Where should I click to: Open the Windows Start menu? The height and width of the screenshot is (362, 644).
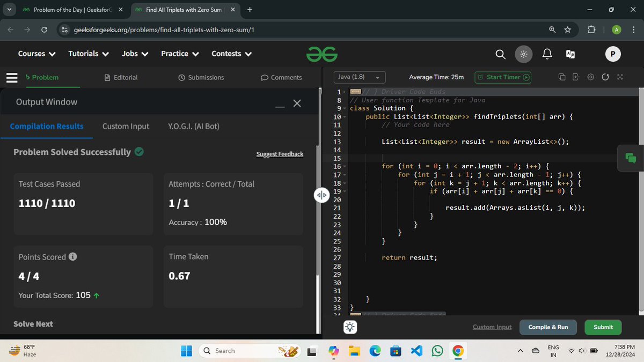[186, 351]
